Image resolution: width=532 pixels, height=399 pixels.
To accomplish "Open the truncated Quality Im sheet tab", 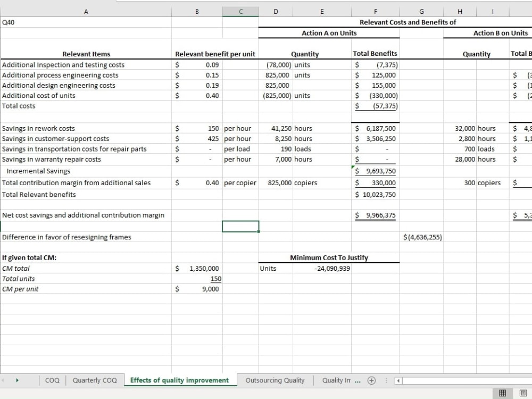I will tap(336, 380).
